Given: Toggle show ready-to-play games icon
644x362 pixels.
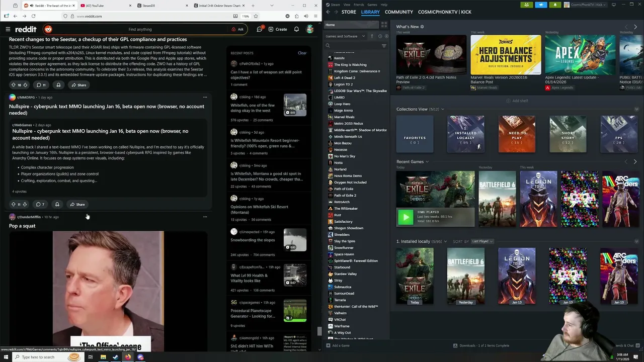Looking at the screenshot, I should 386,36.
